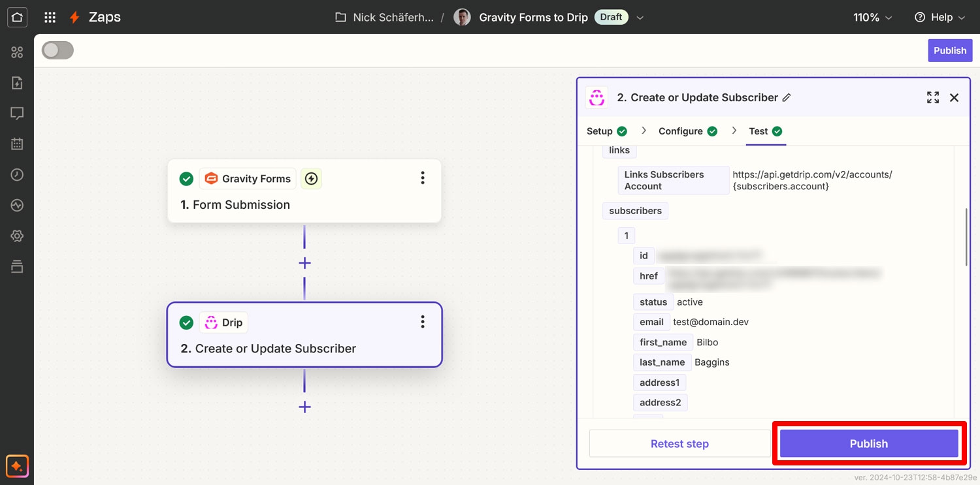Click the Draft status badge
The height and width of the screenshot is (485, 980).
pyautogui.click(x=611, y=18)
